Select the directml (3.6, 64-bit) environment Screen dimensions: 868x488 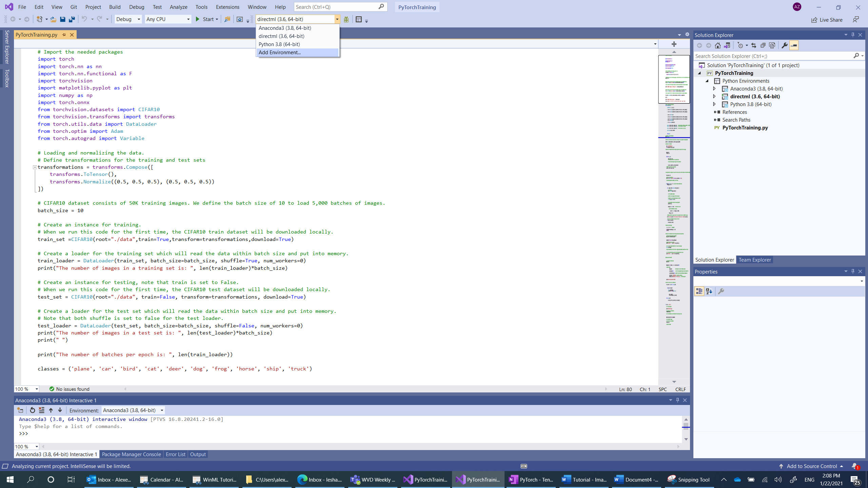[x=281, y=36]
